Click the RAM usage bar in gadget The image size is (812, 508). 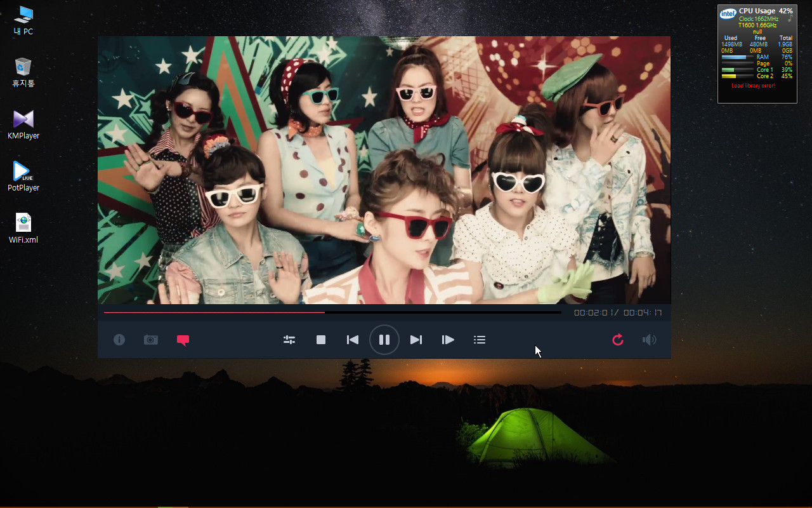pyautogui.click(x=737, y=57)
